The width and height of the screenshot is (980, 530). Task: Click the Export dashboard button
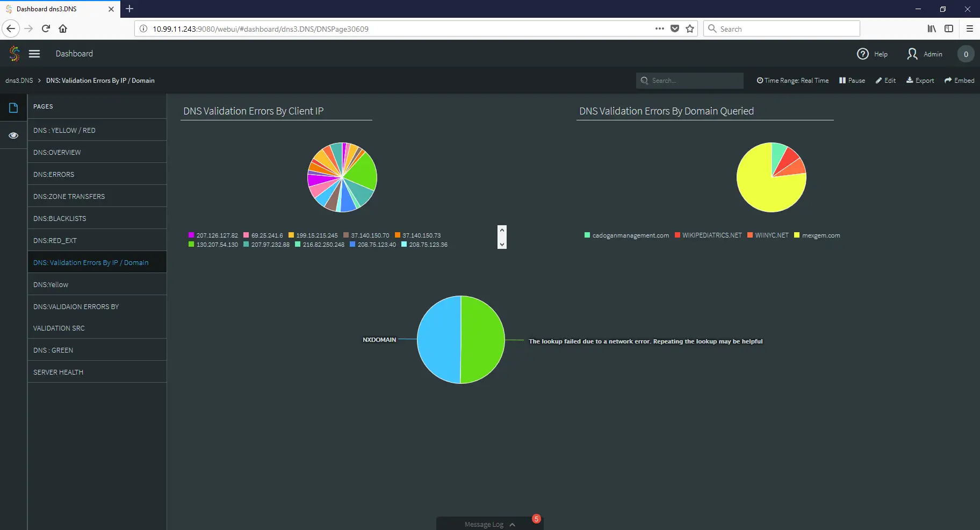pyautogui.click(x=920, y=81)
